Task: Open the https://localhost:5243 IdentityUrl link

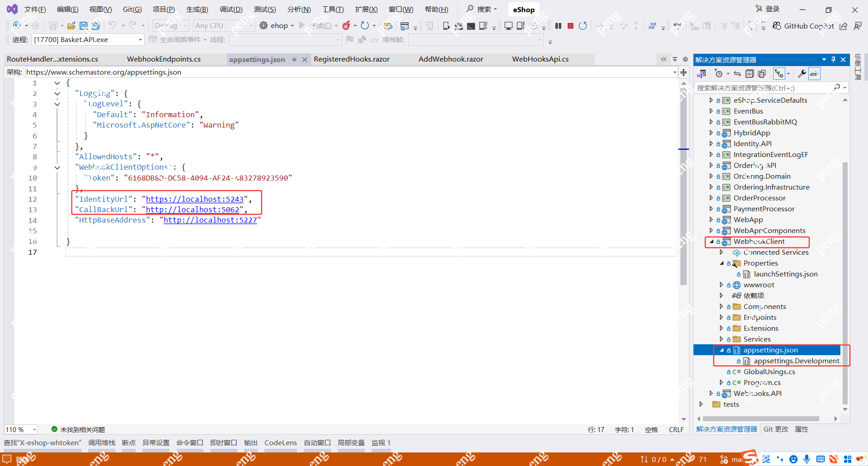Action: tap(194, 199)
